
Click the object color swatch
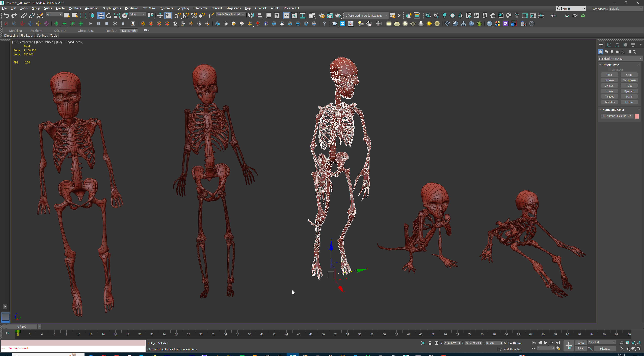(636, 116)
